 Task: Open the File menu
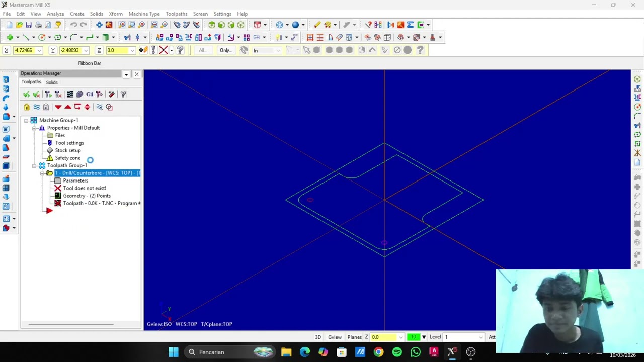(7, 14)
